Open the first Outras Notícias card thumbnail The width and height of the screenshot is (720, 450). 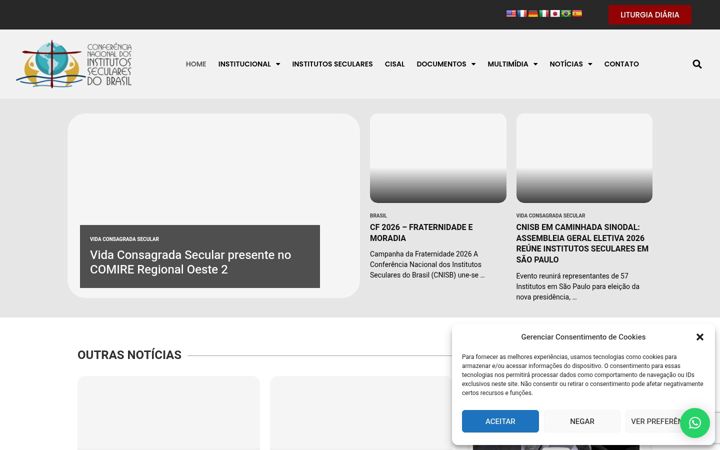pos(169,413)
